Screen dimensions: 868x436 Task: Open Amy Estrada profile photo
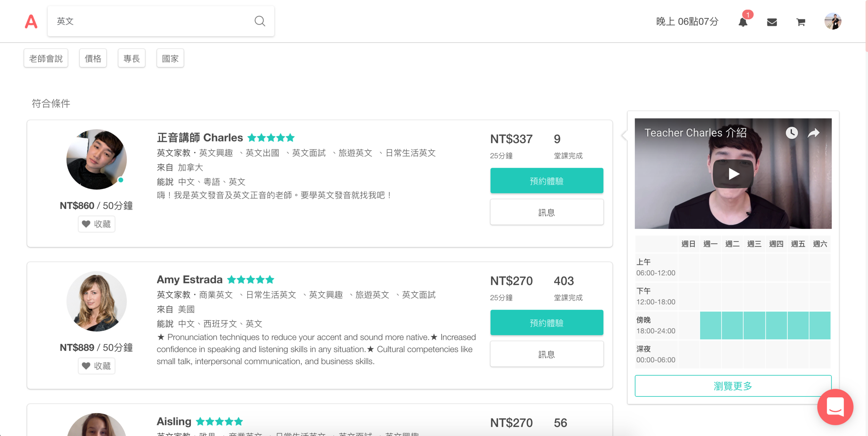[97, 301]
